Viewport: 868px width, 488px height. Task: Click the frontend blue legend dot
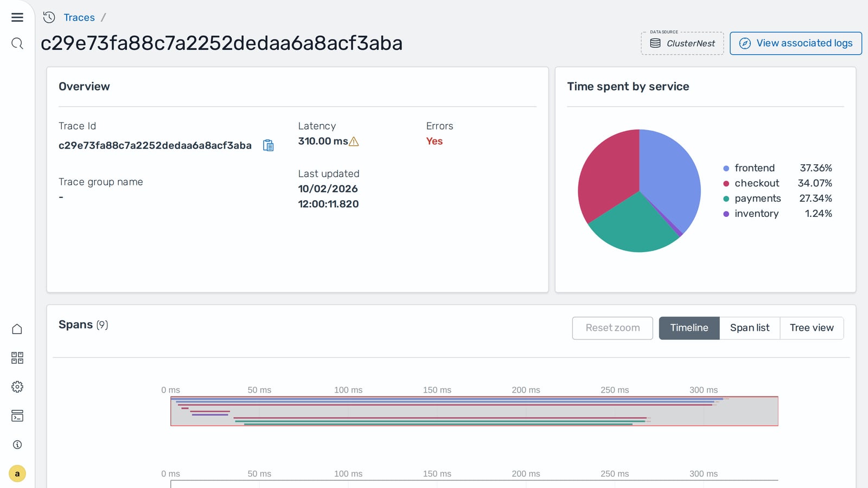pos(726,169)
